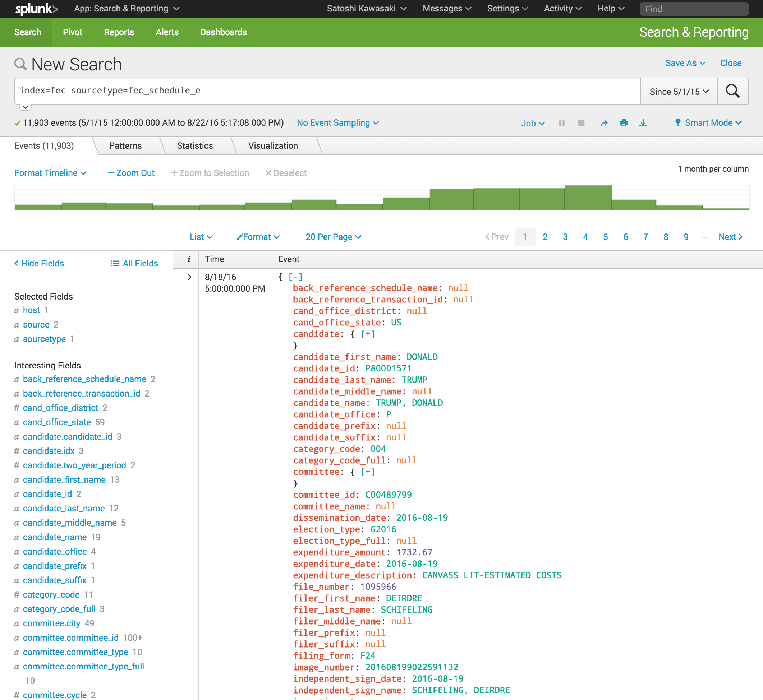Open Satoshi Kawasaki user menu

click(367, 8)
